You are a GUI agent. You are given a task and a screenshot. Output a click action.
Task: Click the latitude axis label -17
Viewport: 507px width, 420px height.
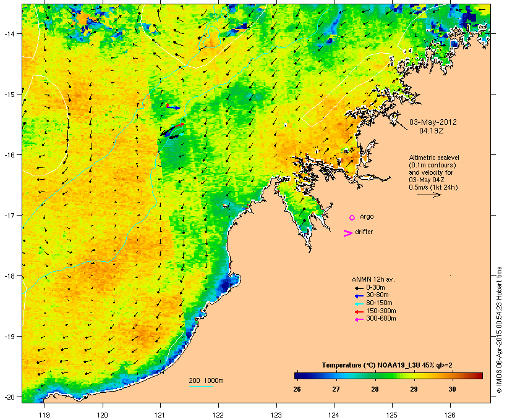click(x=8, y=215)
